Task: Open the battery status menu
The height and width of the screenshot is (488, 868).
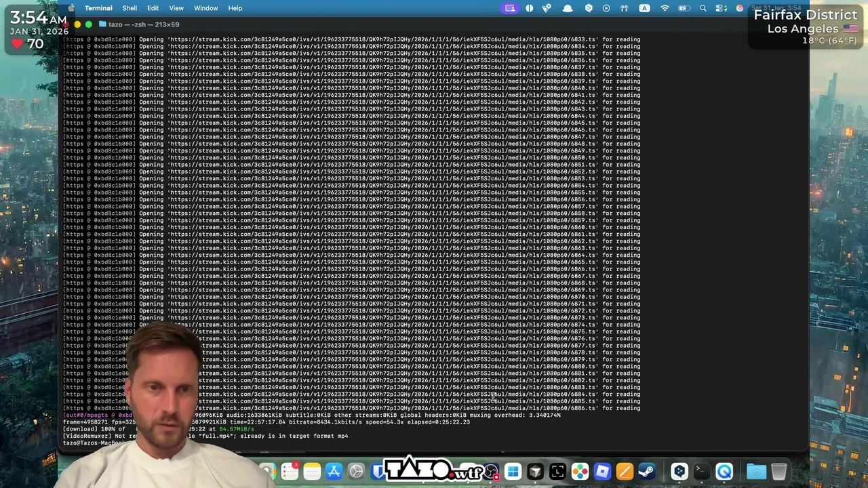Action: 685,8
